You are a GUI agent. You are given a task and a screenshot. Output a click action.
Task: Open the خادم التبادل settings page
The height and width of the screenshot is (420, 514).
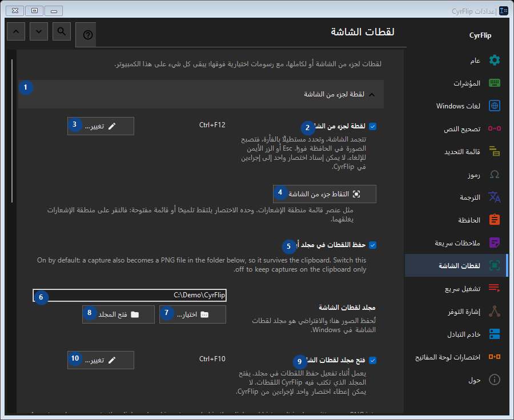[x=456, y=334]
